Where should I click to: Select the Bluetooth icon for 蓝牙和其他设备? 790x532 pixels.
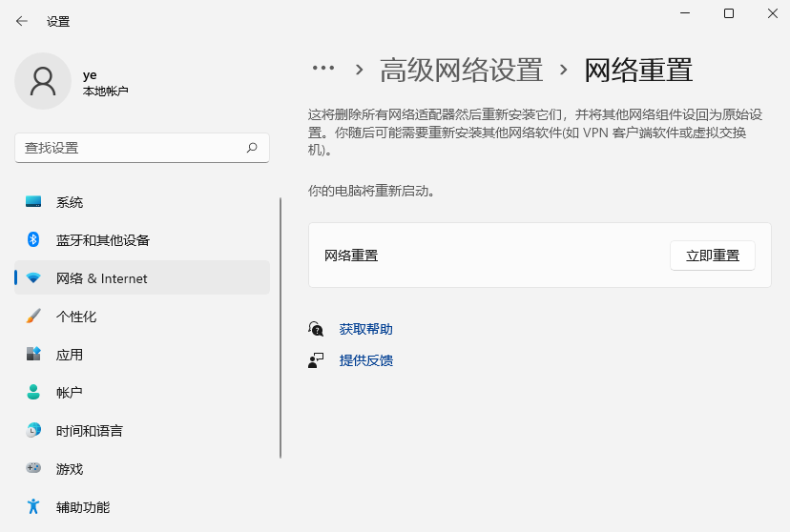(x=33, y=239)
